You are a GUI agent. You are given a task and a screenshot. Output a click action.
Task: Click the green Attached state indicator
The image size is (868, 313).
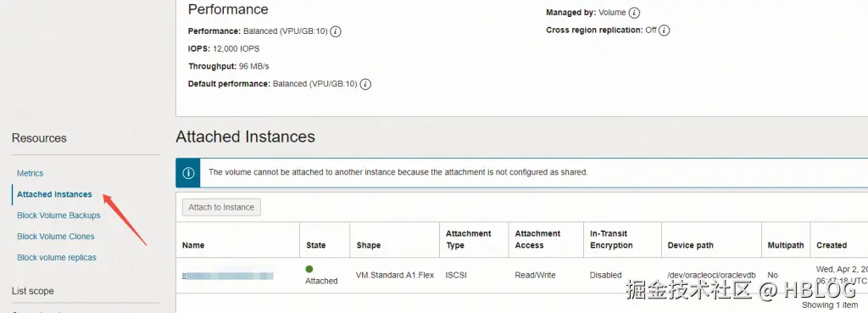point(309,269)
